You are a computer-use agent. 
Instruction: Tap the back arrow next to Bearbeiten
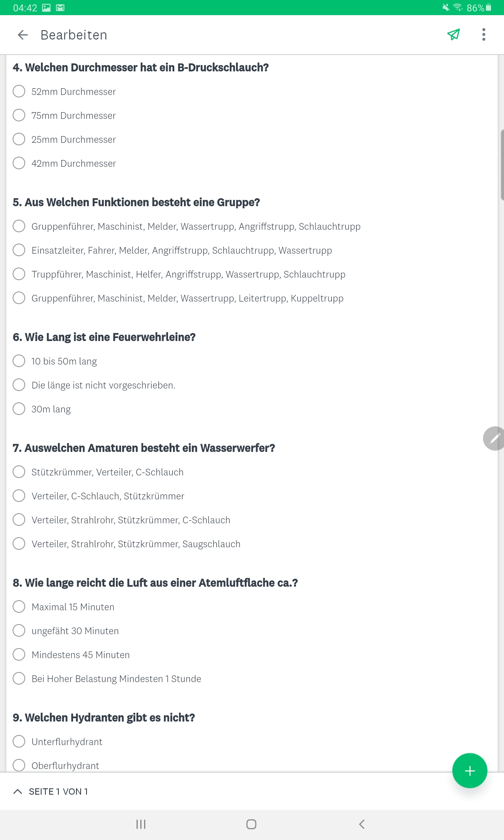pos(23,35)
